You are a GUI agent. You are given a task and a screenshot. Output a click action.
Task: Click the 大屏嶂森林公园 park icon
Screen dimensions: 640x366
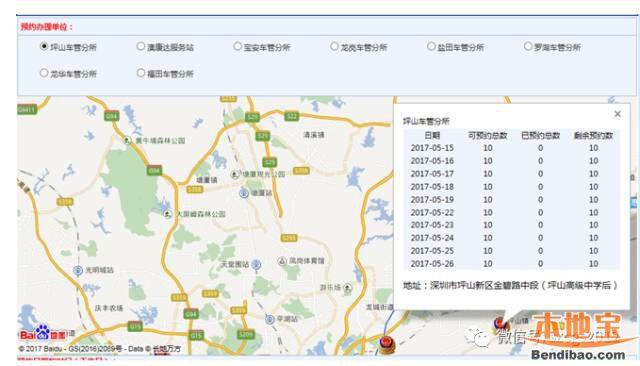pos(167,214)
